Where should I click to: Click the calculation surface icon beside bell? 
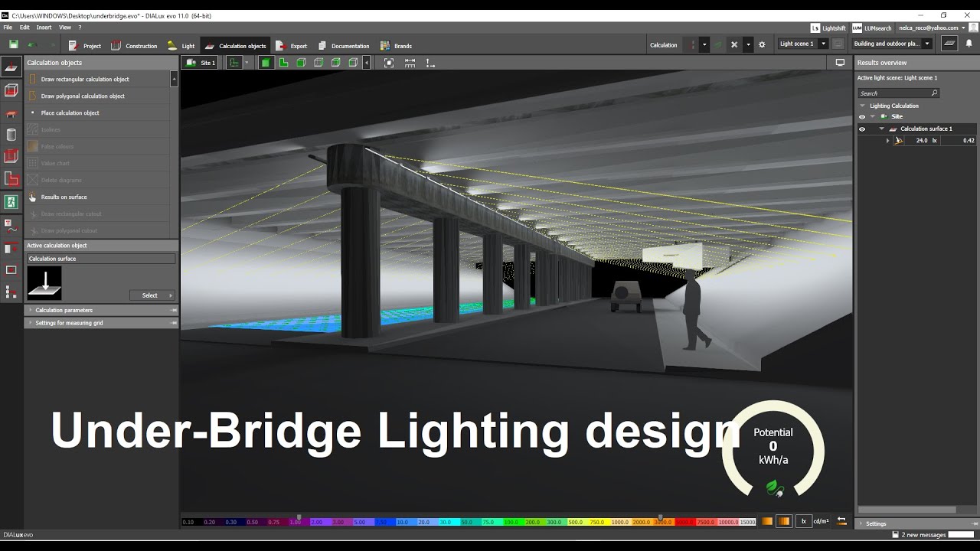(x=949, y=44)
